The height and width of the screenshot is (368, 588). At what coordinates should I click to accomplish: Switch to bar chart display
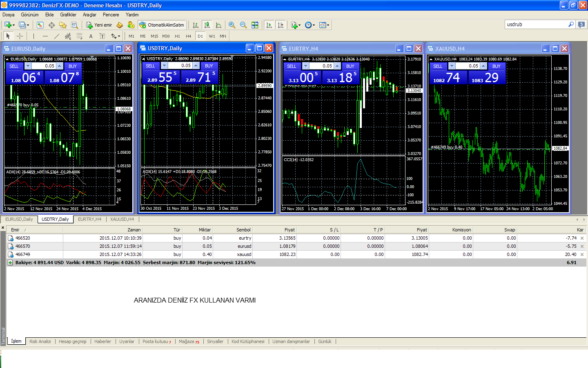coord(196,25)
